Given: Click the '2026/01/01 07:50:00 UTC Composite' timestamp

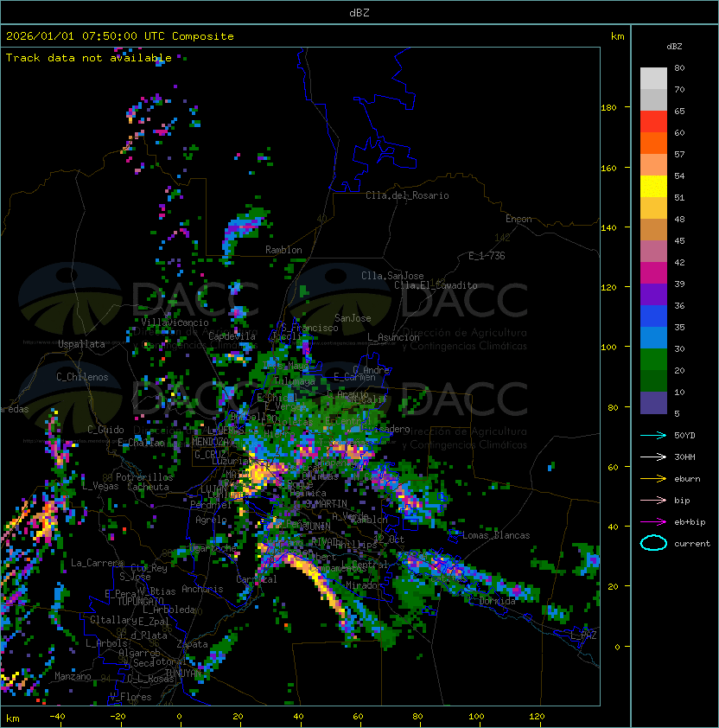Looking at the screenshot, I should [120, 36].
